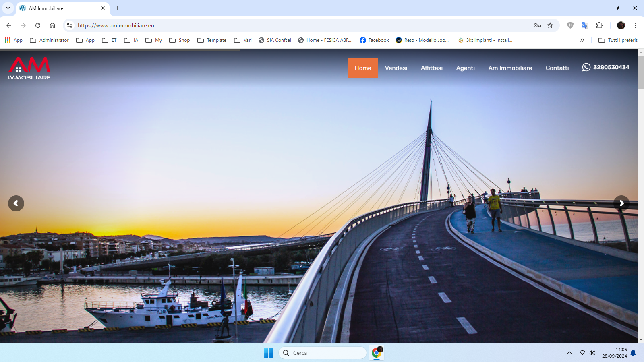Image resolution: width=644 pixels, height=362 pixels.
Task: Open the IA bookmarks folder
Action: [131, 40]
